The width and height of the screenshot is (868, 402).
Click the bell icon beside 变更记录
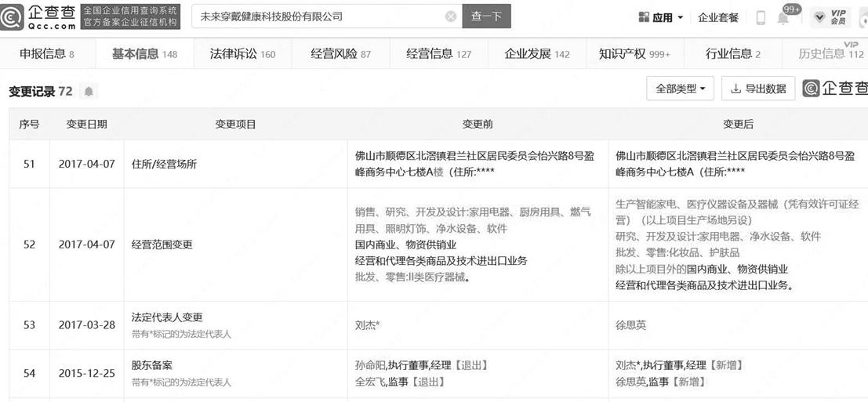point(89,92)
